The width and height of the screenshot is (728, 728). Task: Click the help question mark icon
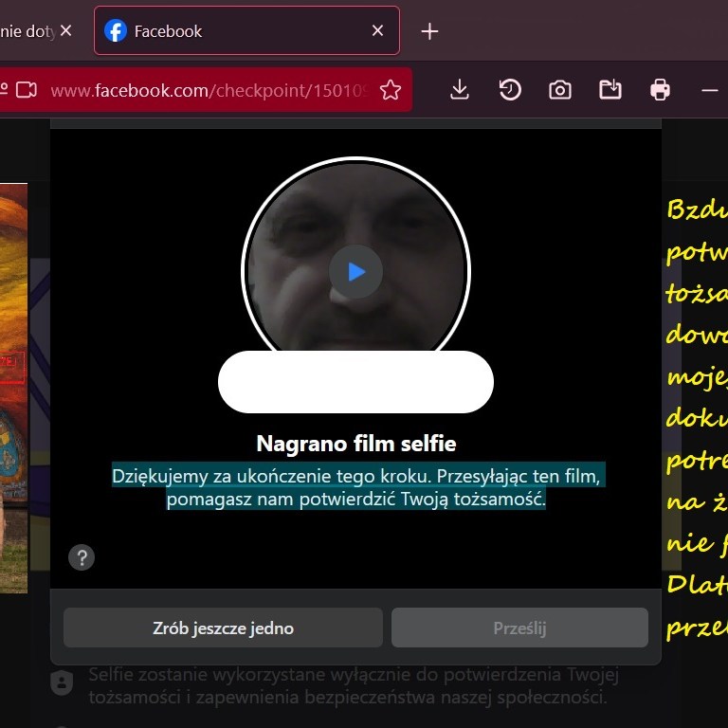pyautogui.click(x=82, y=557)
